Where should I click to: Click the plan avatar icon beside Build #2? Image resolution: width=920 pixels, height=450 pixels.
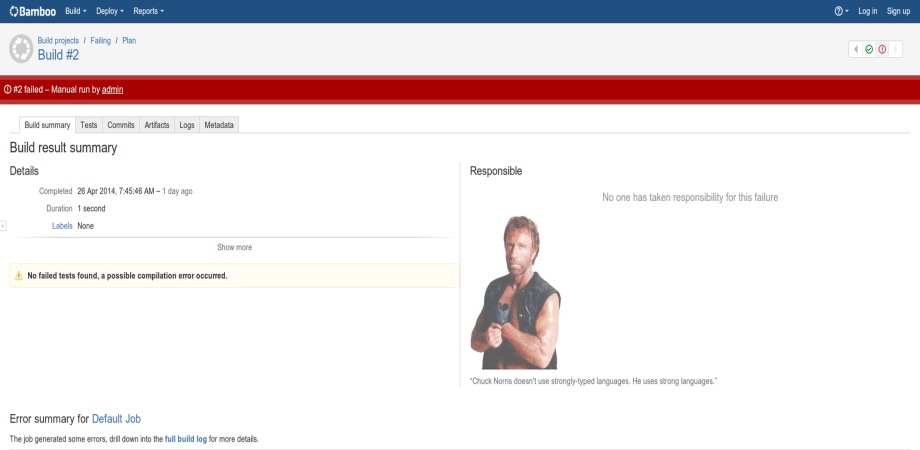pos(21,48)
